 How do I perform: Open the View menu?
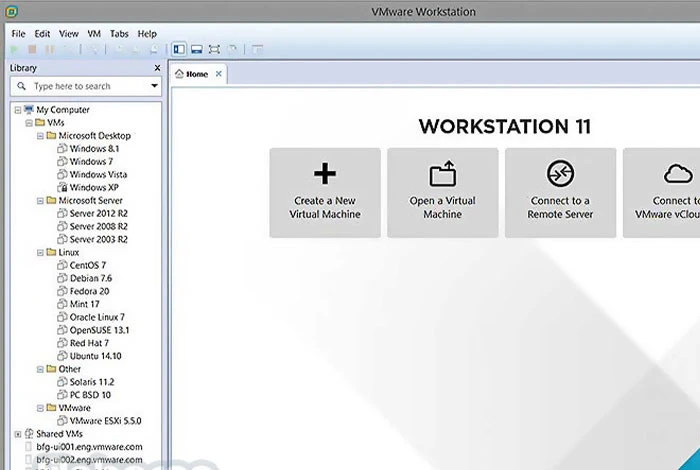click(69, 33)
